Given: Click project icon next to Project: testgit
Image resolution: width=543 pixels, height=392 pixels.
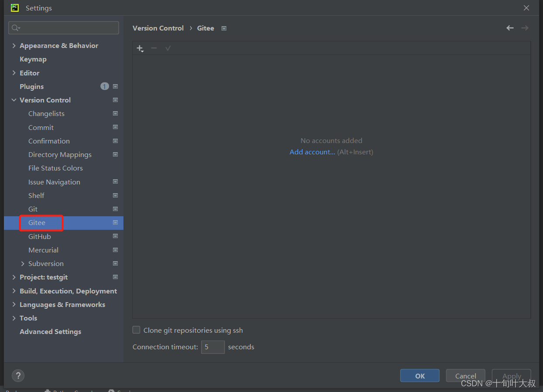Looking at the screenshot, I should pos(116,277).
